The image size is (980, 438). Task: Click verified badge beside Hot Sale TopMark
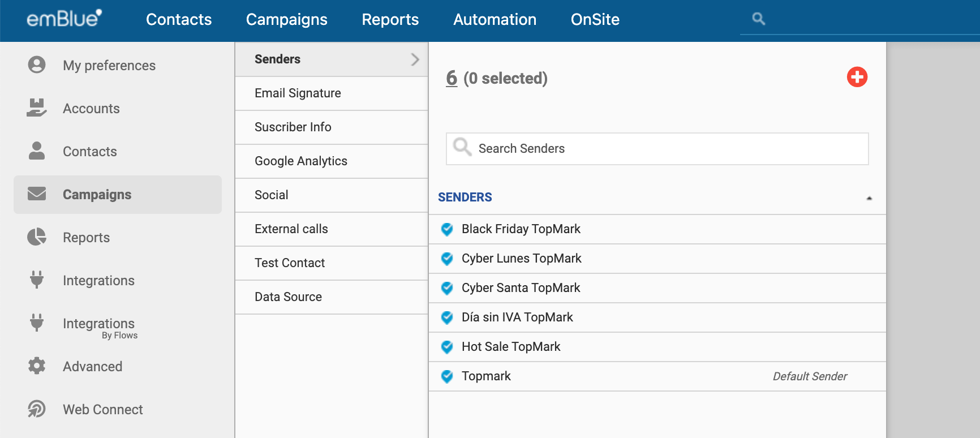tap(447, 347)
